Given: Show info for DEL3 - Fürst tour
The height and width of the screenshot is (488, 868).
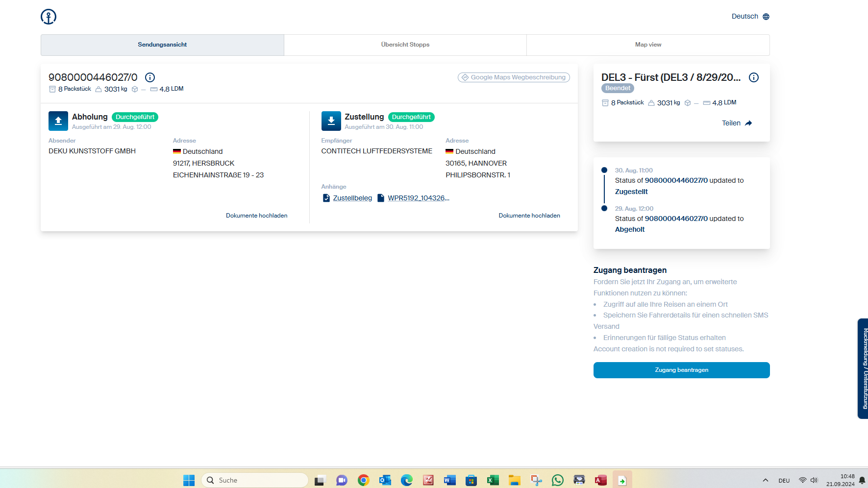Looking at the screenshot, I should pyautogui.click(x=754, y=77).
